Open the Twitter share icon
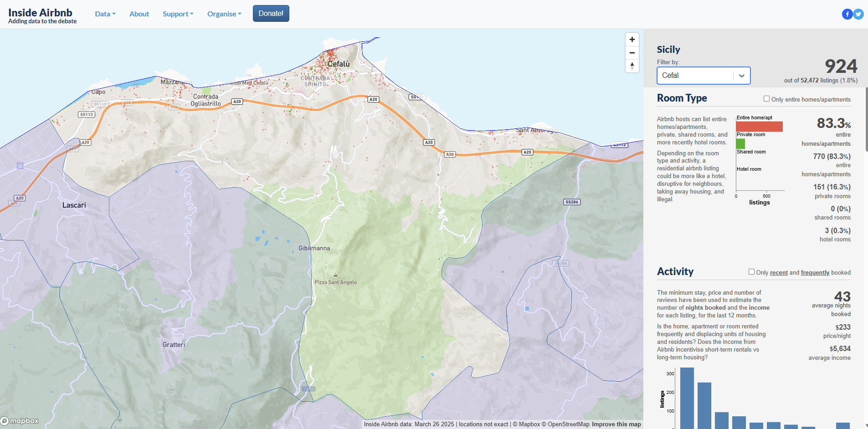 [x=858, y=14]
